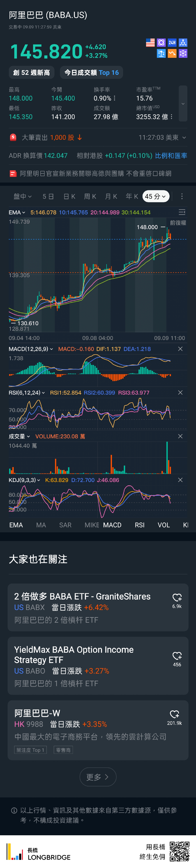Open chart settings list icon beside EMA
Viewport: 196px width, 868px height.
pyautogui.click(x=182, y=212)
